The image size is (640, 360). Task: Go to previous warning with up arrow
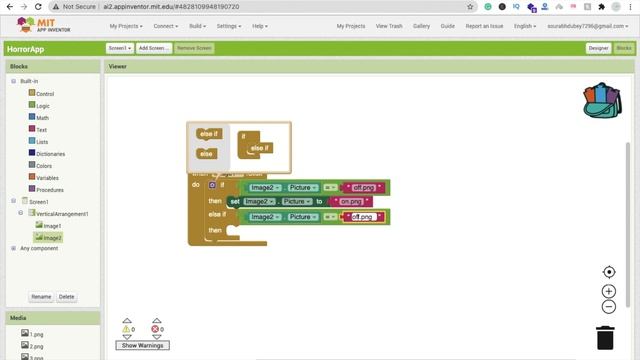coord(127,321)
